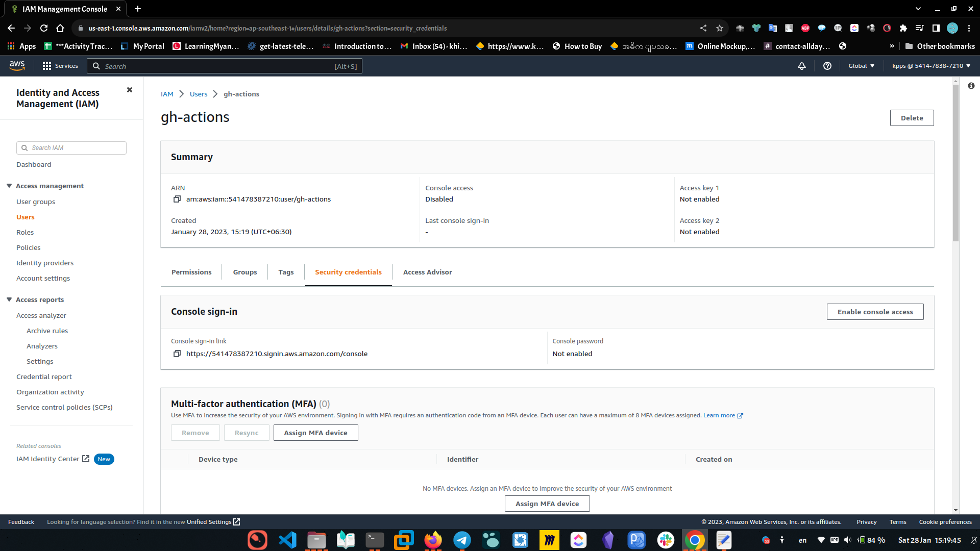Open the AWS notifications bell

pos(802,66)
